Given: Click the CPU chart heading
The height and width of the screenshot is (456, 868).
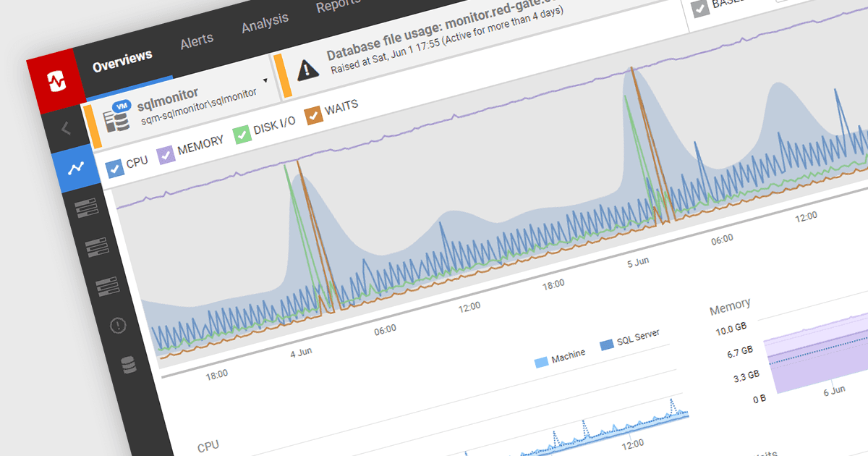Looking at the screenshot, I should (x=208, y=447).
